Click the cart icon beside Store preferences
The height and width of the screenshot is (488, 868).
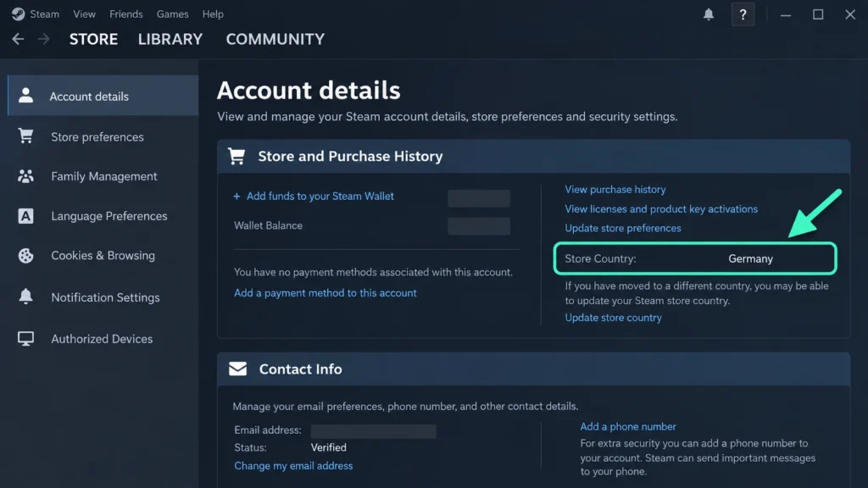[x=25, y=136]
